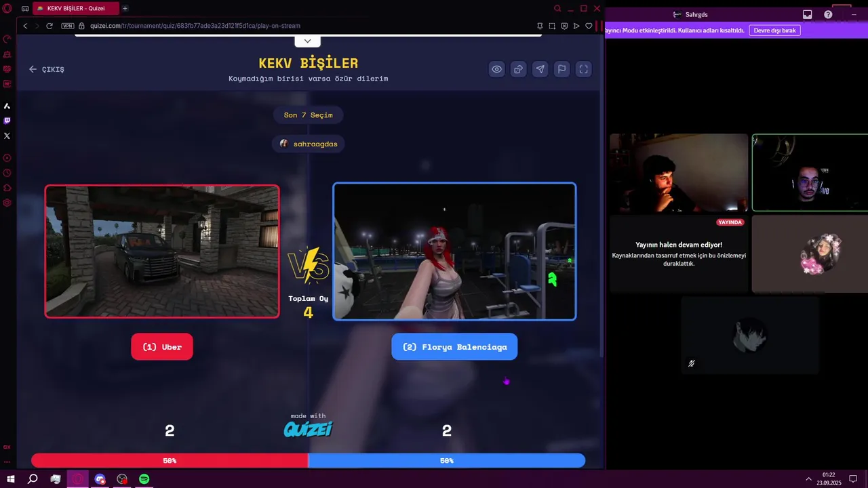Open the red M sidebar icon
This screenshot has height=488, width=868.
pos(7,84)
